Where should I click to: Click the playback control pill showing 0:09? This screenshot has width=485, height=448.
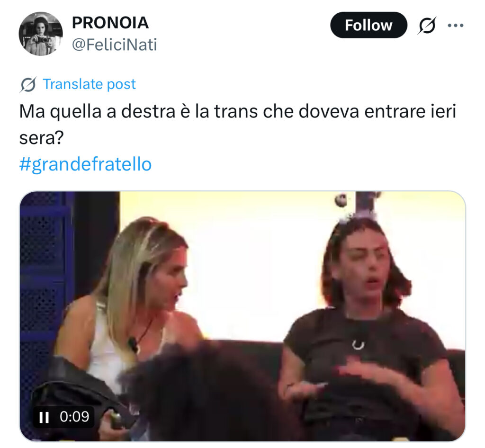point(63,417)
